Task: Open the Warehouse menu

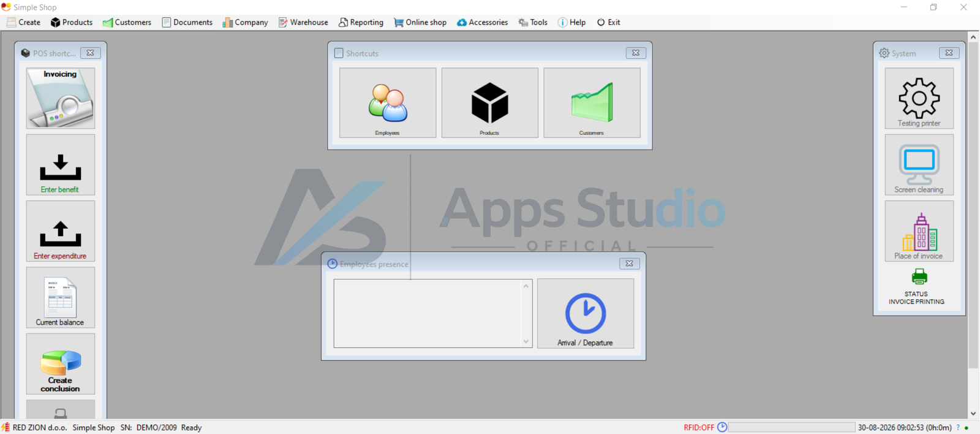Action: click(303, 22)
